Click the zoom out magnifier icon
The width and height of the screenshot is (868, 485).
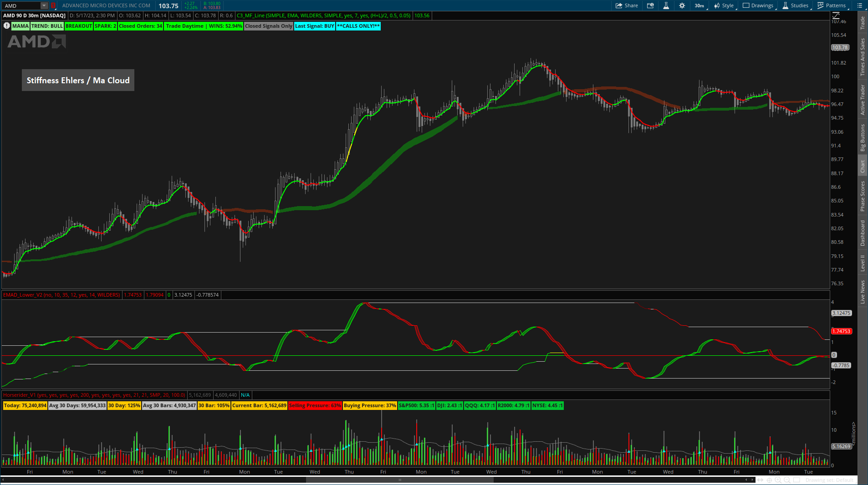786,480
